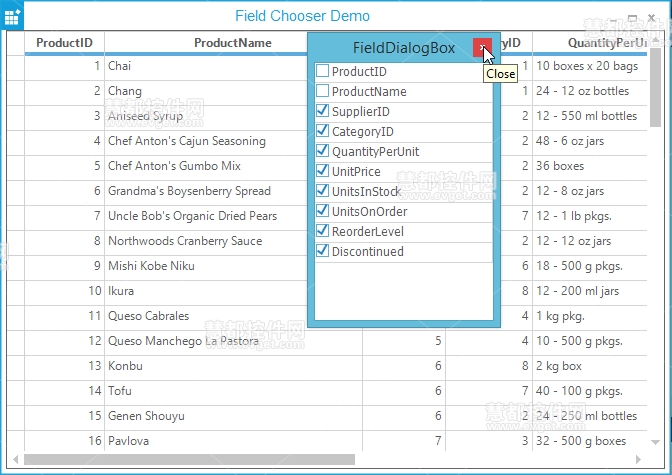Click the QuantityPerUnit column header

590,43
